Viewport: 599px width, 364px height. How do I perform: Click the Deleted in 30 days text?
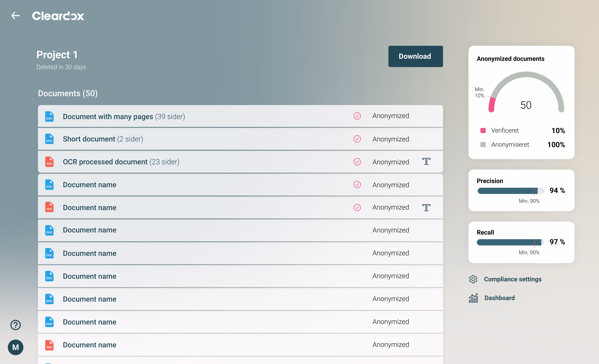[x=61, y=67]
